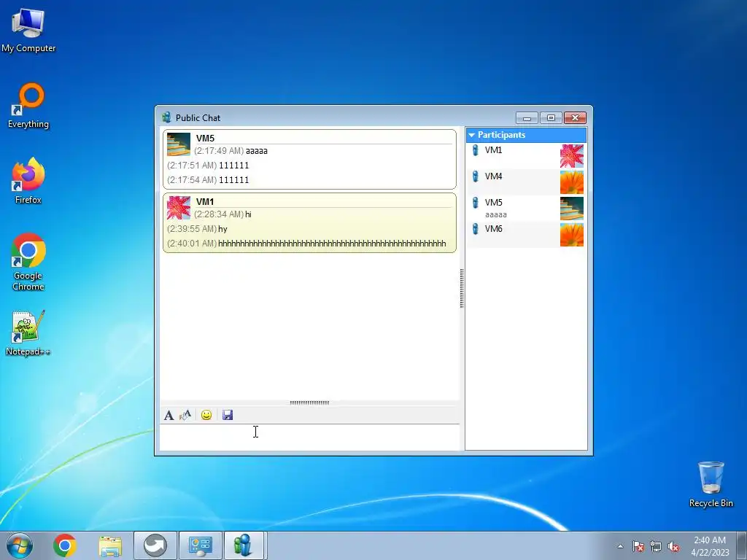Select the VM6 user status icon in Participants
Image resolution: width=747 pixels, height=560 pixels.
click(x=475, y=229)
